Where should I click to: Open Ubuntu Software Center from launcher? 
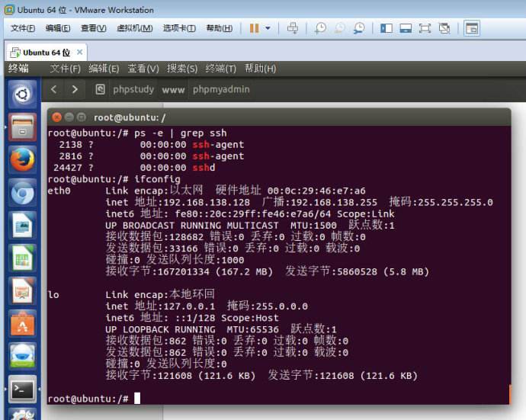(22, 325)
